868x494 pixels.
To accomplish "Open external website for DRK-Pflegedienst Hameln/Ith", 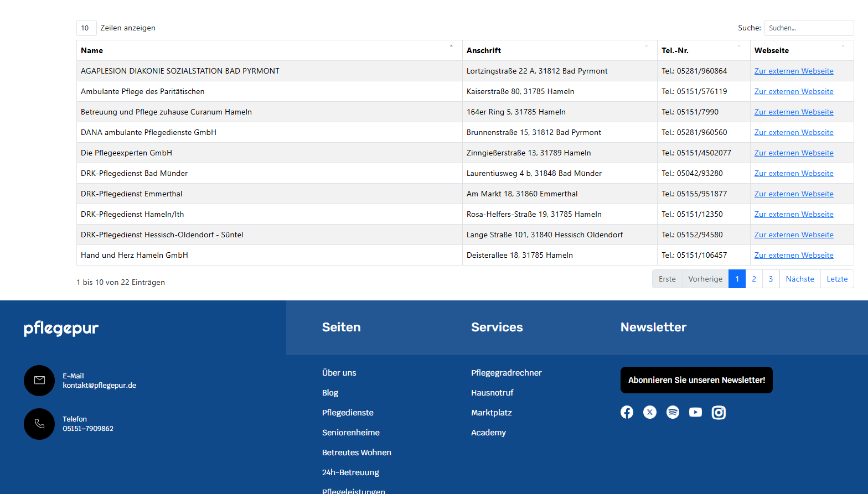I will [794, 214].
